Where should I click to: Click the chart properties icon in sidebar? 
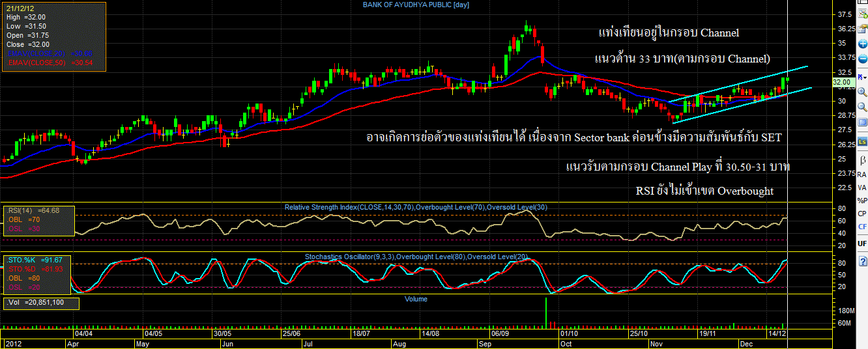(x=862, y=29)
